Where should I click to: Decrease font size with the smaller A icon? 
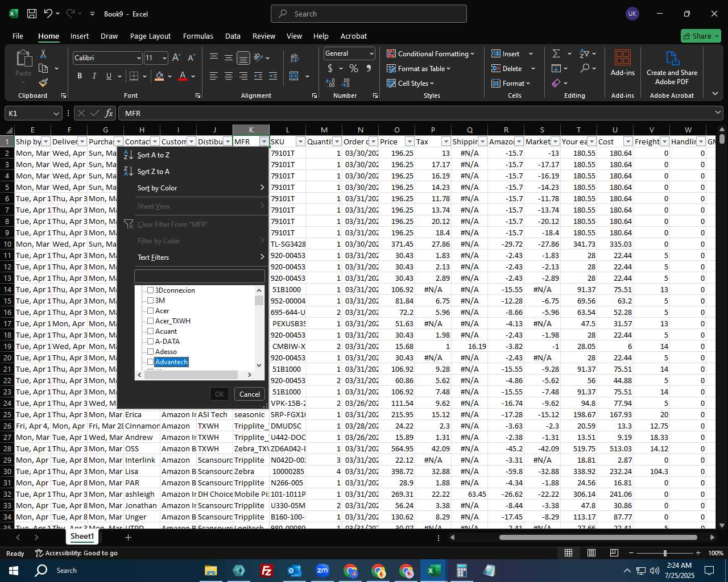tap(191, 58)
